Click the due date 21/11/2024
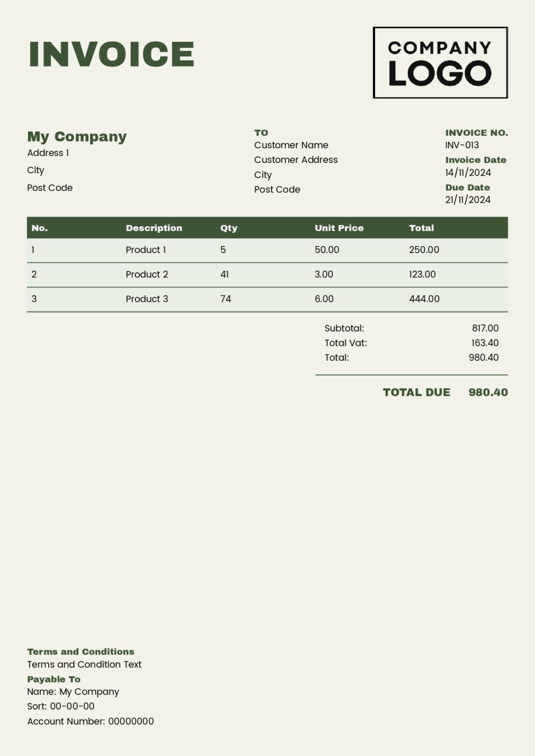The height and width of the screenshot is (756, 535). 468,200
